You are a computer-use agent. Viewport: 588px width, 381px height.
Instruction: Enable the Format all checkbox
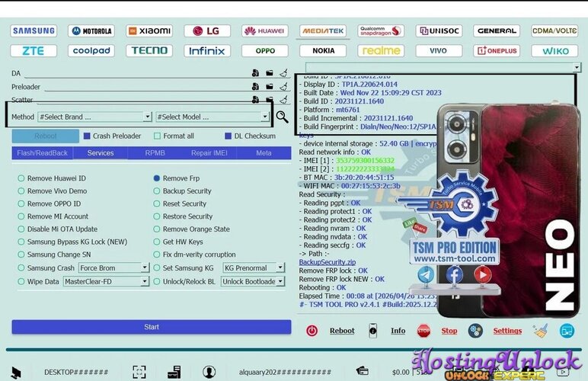point(157,136)
